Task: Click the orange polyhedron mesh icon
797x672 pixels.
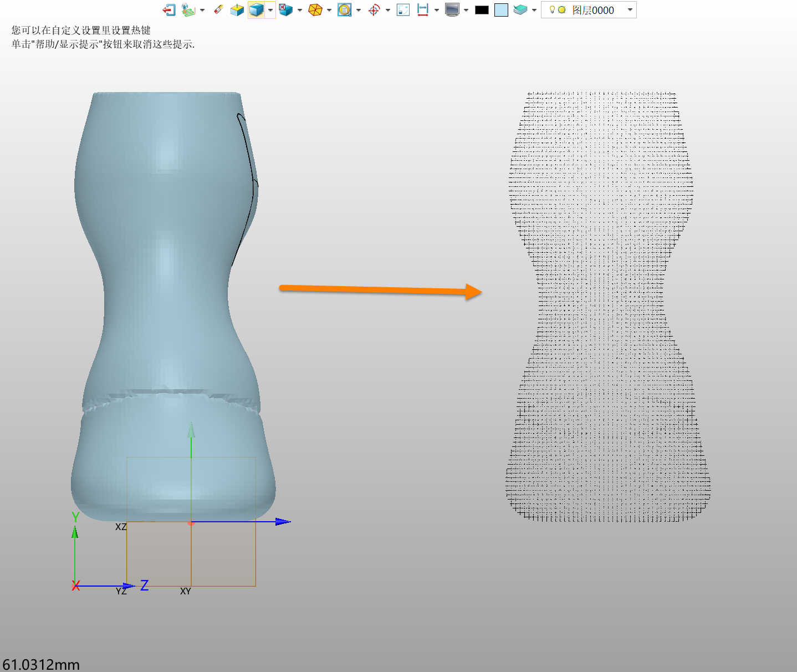Action: click(315, 10)
